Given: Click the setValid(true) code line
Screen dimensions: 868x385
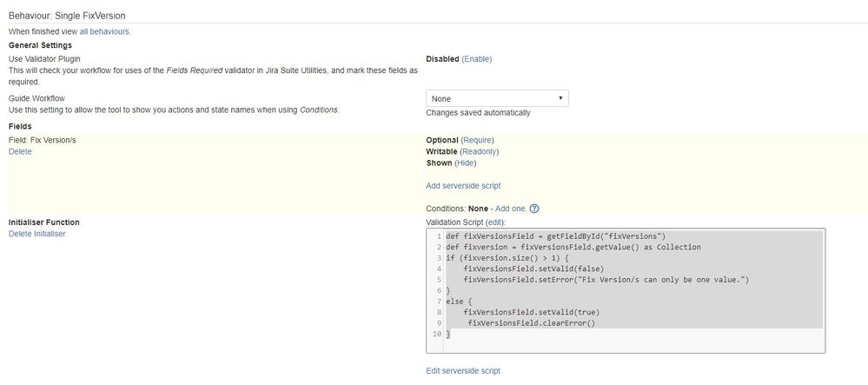Looking at the screenshot, I should click(x=532, y=312).
